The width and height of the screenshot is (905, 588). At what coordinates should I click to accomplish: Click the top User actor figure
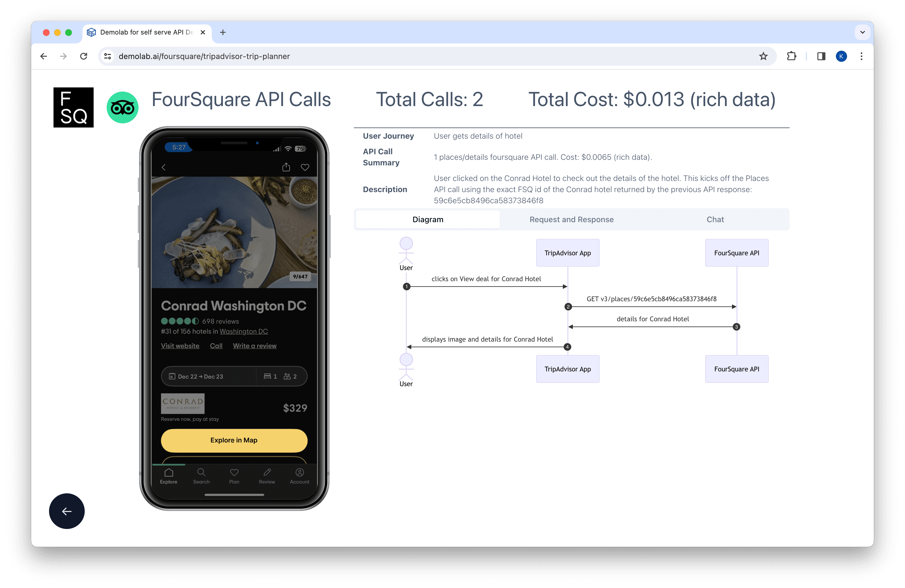pos(406,254)
